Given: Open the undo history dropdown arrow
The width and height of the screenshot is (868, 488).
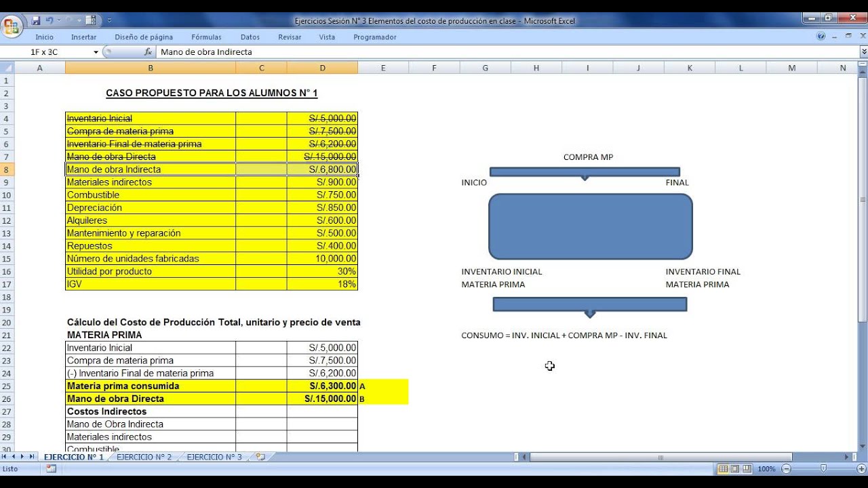Looking at the screenshot, I should click(58, 21).
